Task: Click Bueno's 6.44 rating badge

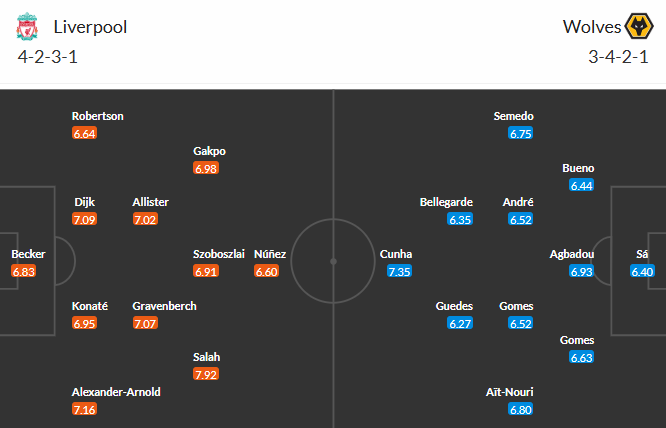Action: pyautogui.click(x=582, y=185)
